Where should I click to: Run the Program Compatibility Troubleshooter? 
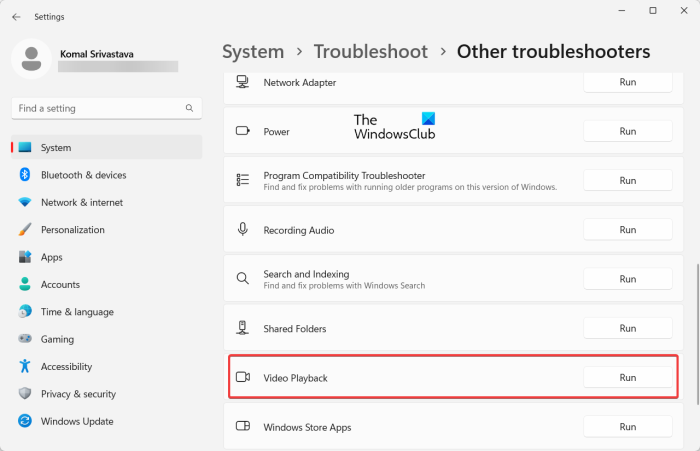pyautogui.click(x=627, y=181)
